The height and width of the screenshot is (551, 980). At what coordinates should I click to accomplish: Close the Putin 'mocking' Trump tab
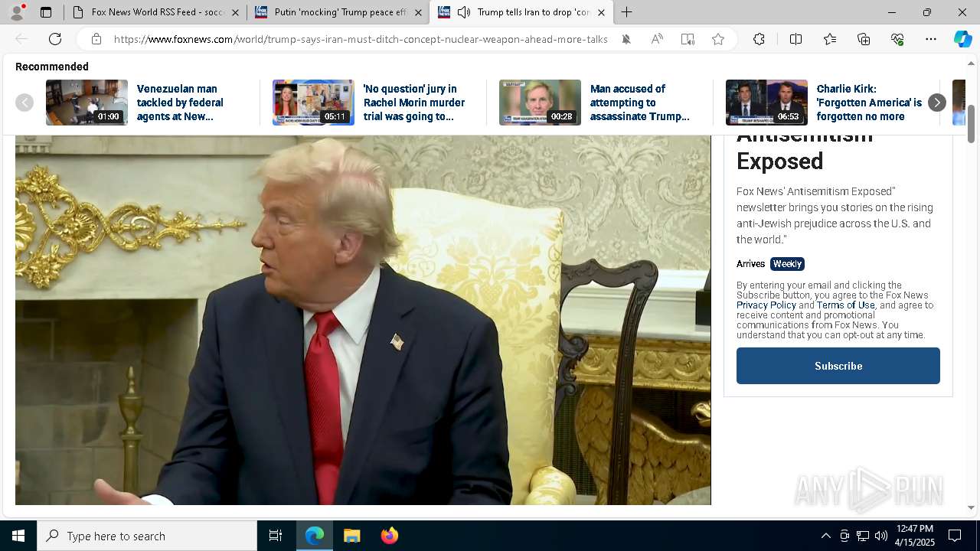[x=418, y=12]
